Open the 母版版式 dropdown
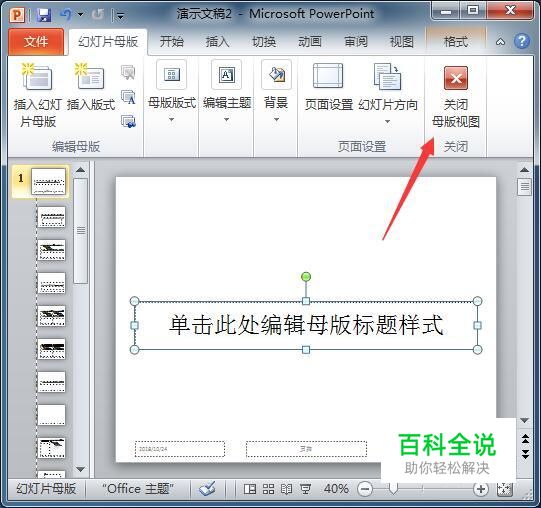The width and height of the screenshot is (541, 508). (171, 91)
